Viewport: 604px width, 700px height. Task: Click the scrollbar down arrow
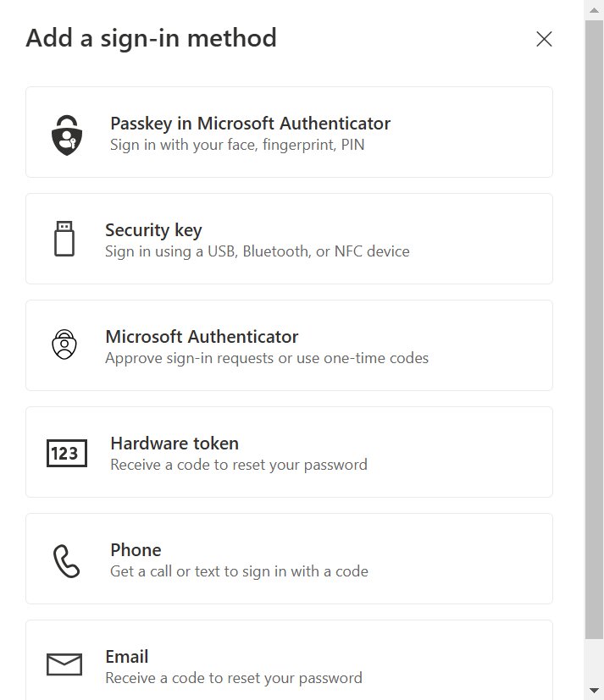click(x=594, y=691)
